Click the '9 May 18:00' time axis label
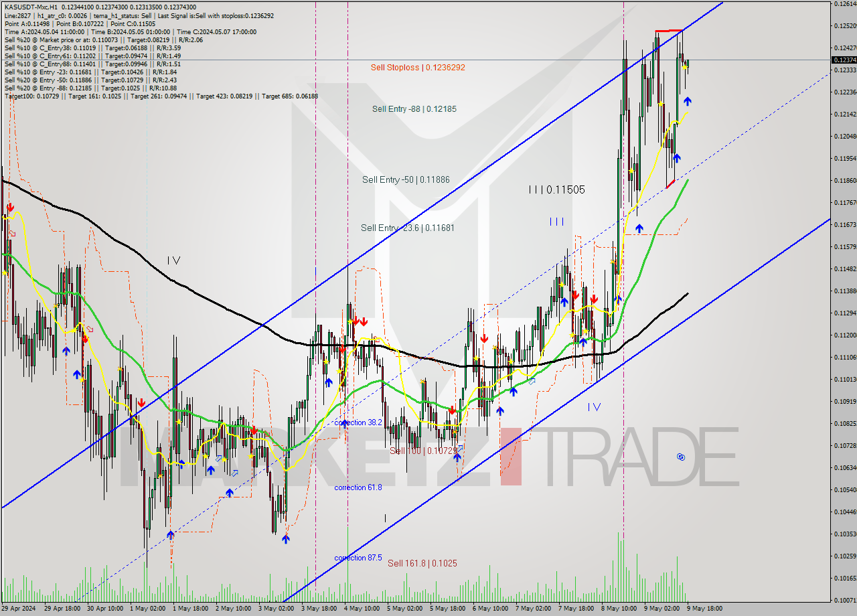857x616 pixels. coord(704,609)
